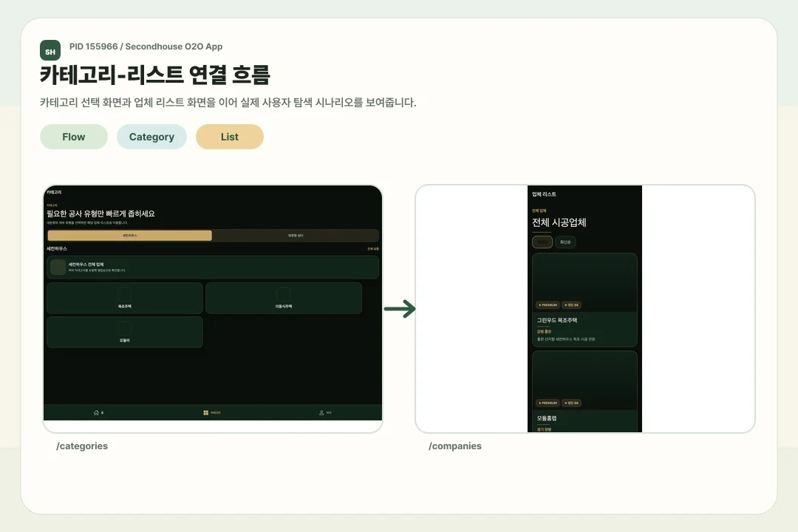This screenshot has height=532, width=798.
Task: Click PREMIUM badge on 그린우드 목조주택 card
Action: click(548, 305)
